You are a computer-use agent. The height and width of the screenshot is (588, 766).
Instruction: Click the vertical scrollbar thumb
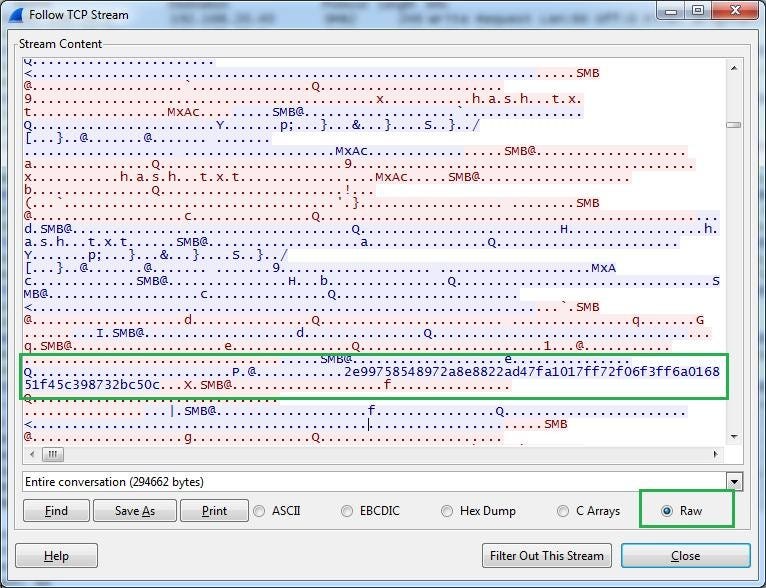click(x=734, y=125)
